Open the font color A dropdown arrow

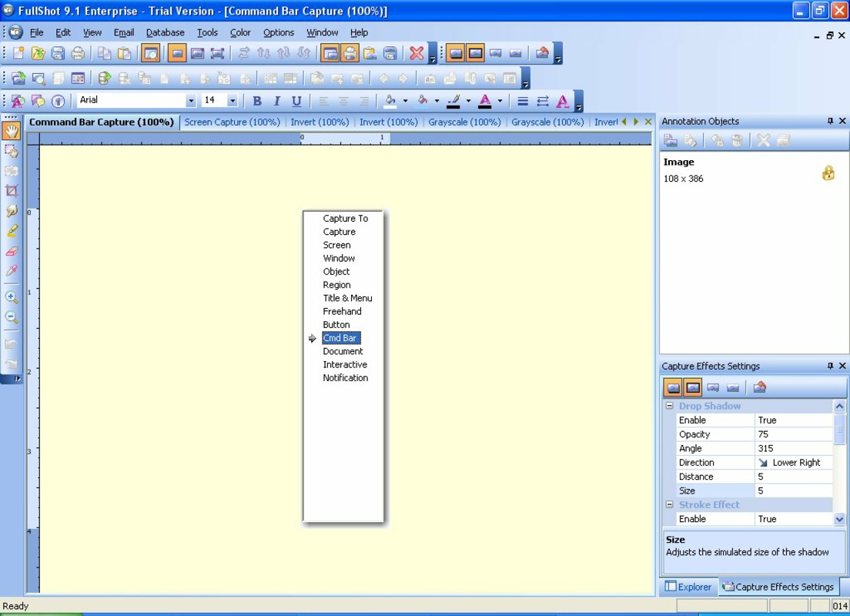(500, 101)
